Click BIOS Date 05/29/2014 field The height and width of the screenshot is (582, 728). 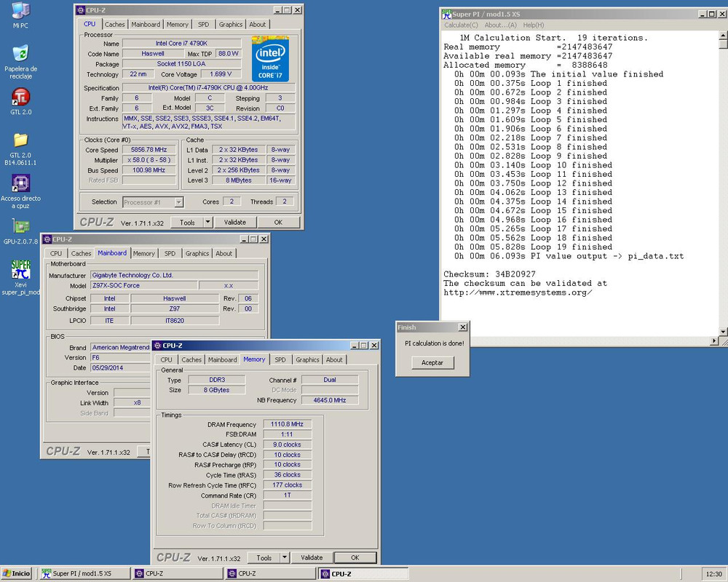point(120,367)
